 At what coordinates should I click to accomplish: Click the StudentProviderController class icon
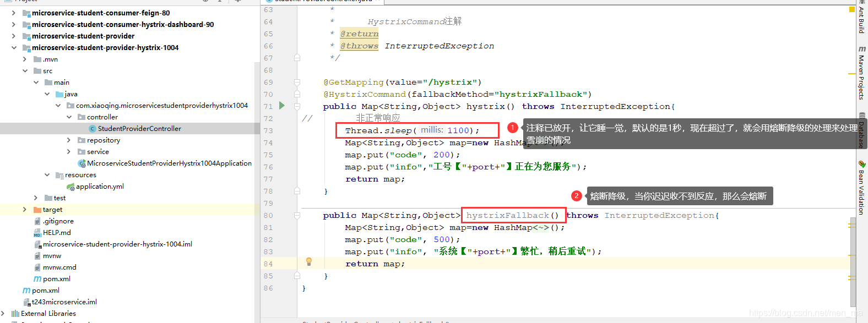click(x=93, y=129)
